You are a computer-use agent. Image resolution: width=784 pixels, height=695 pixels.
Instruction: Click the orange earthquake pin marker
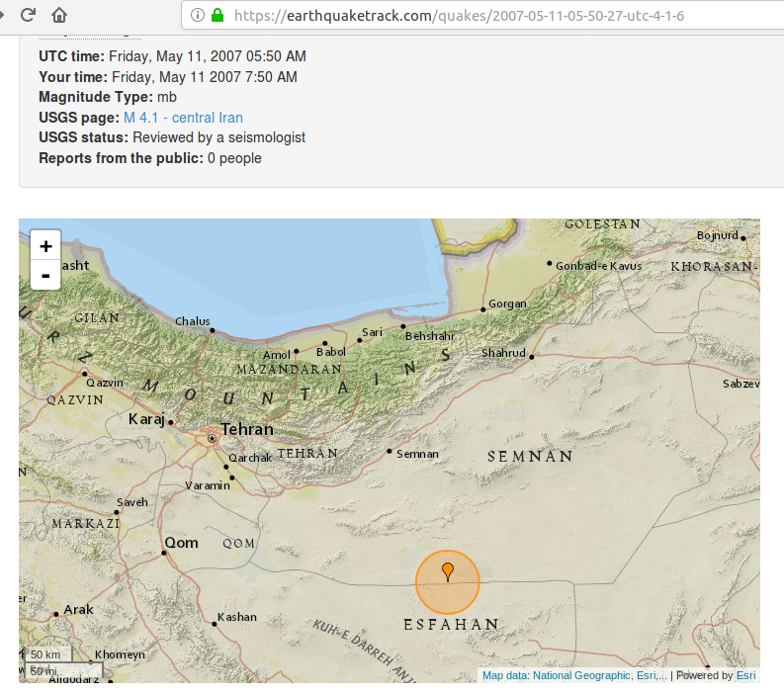(448, 572)
